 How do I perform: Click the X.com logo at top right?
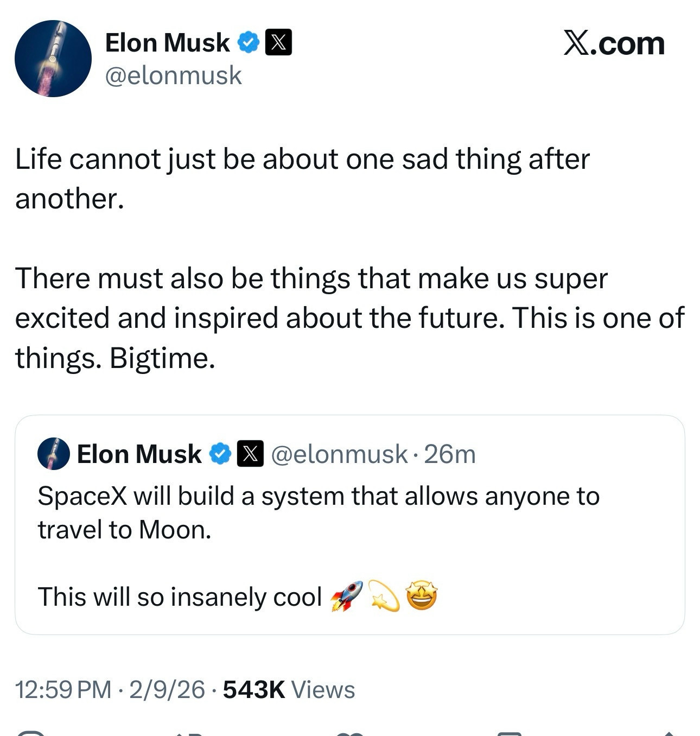tap(614, 43)
